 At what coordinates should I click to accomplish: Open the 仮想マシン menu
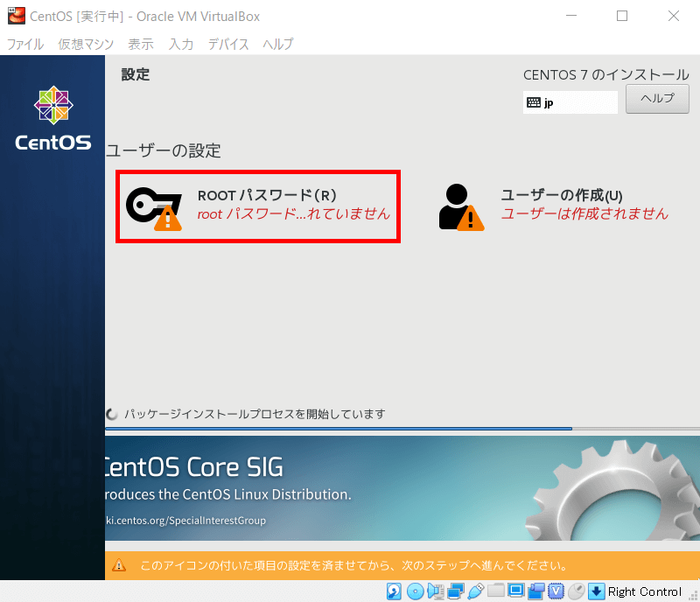(86, 45)
